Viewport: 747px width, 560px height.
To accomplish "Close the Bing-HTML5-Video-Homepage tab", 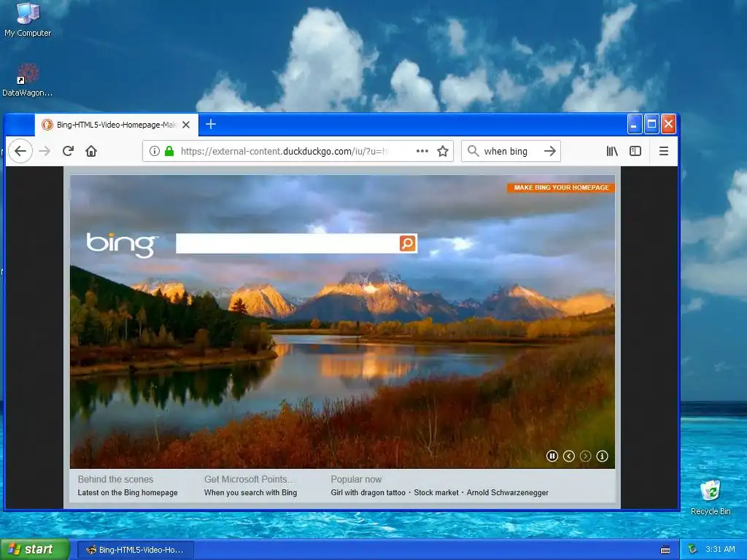I will (x=186, y=125).
